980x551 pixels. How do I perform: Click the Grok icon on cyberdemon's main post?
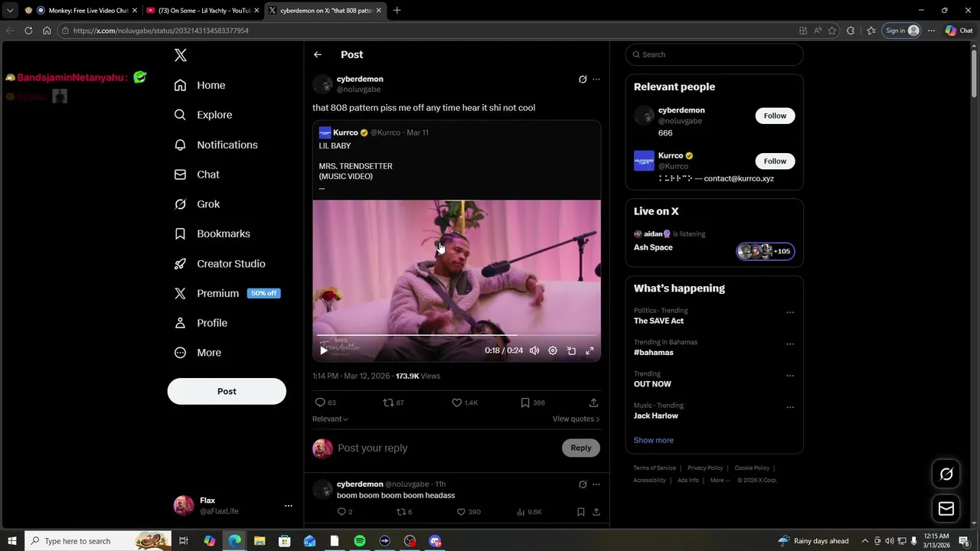click(583, 80)
